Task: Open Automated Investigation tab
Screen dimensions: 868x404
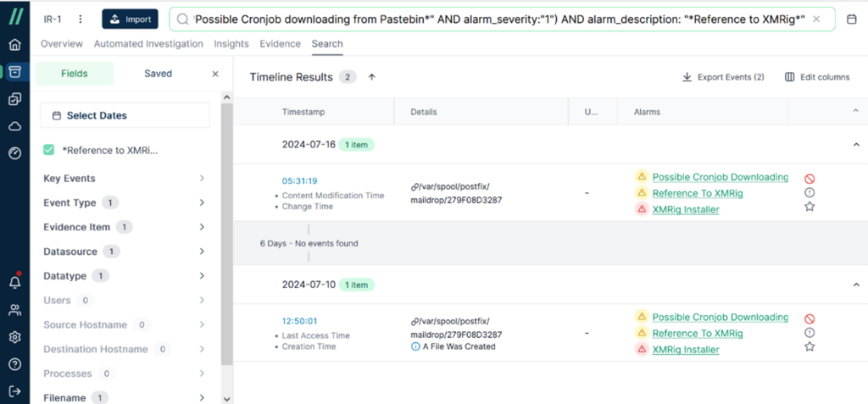Action: point(148,44)
